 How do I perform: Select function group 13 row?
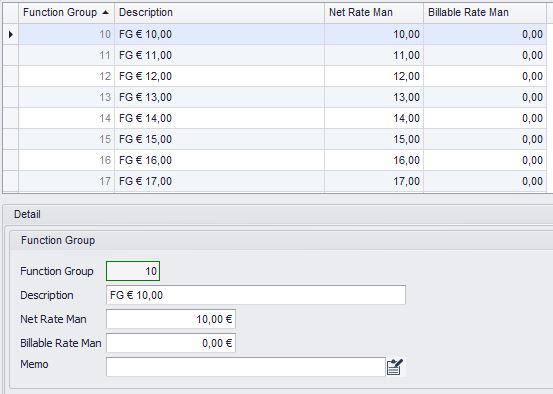282,97
